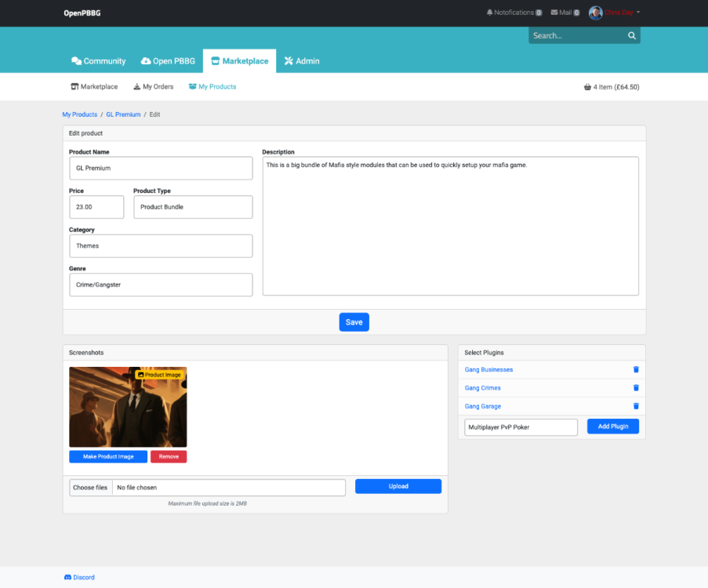The width and height of the screenshot is (708, 588).
Task: Click the Product Name input field
Action: pyautogui.click(x=161, y=169)
